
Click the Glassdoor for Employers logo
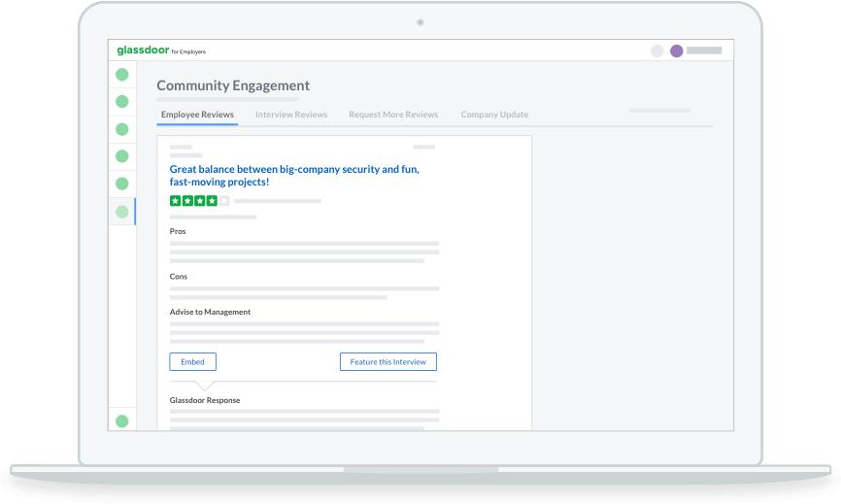(x=161, y=50)
